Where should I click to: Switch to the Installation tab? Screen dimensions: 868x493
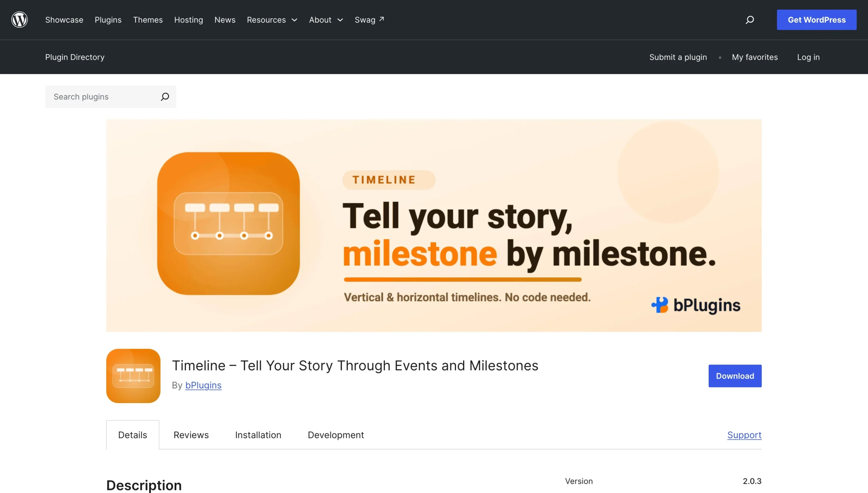click(258, 435)
